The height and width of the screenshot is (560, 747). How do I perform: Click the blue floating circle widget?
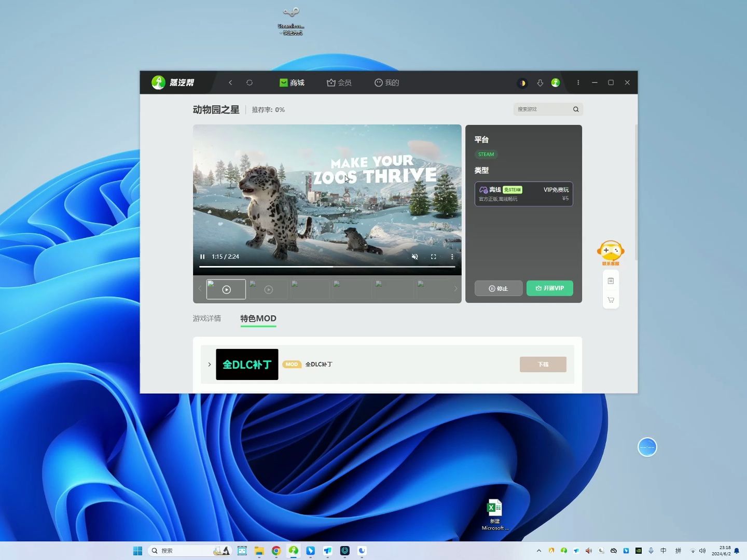click(647, 447)
